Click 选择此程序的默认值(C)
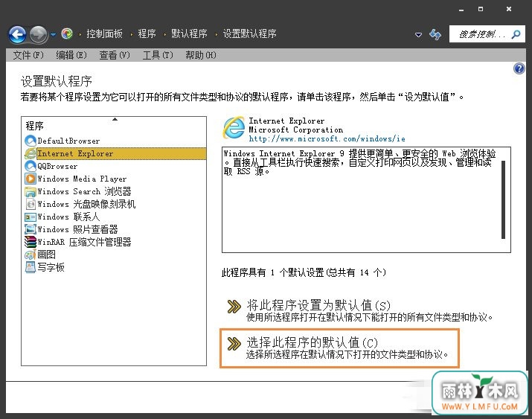The height and width of the screenshot is (419, 532). tap(313, 342)
